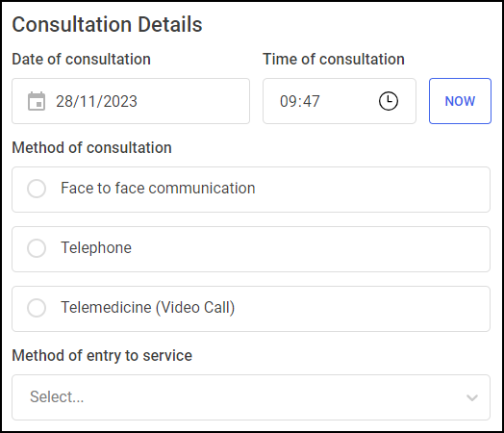Click the Consultation Details heading
Image resolution: width=504 pixels, height=433 pixels.
107,24
